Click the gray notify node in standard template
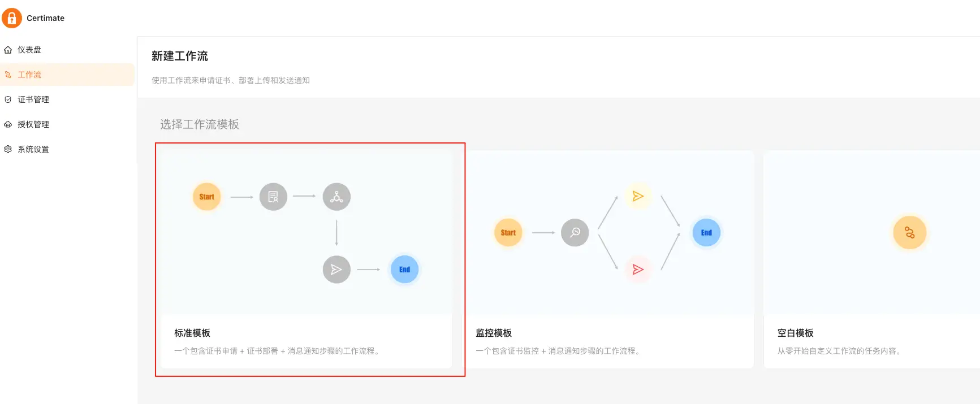This screenshot has width=980, height=404. click(336, 270)
